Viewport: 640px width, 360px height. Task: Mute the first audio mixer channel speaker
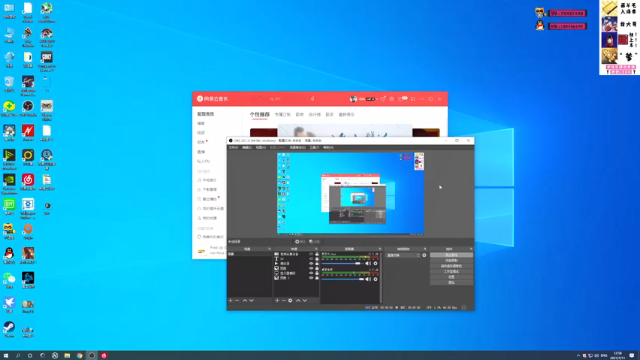point(368,263)
